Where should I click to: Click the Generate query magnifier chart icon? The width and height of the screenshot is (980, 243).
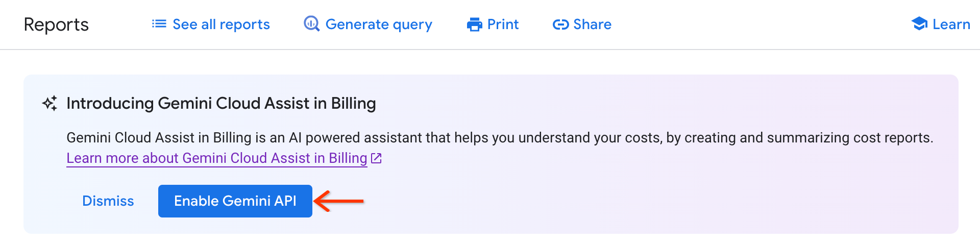click(311, 24)
